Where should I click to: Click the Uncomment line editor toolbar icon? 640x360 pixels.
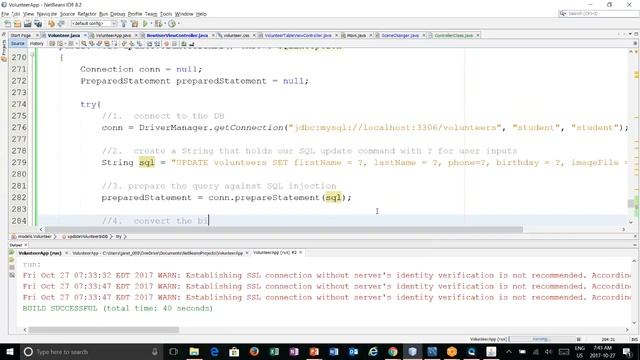click(191, 44)
